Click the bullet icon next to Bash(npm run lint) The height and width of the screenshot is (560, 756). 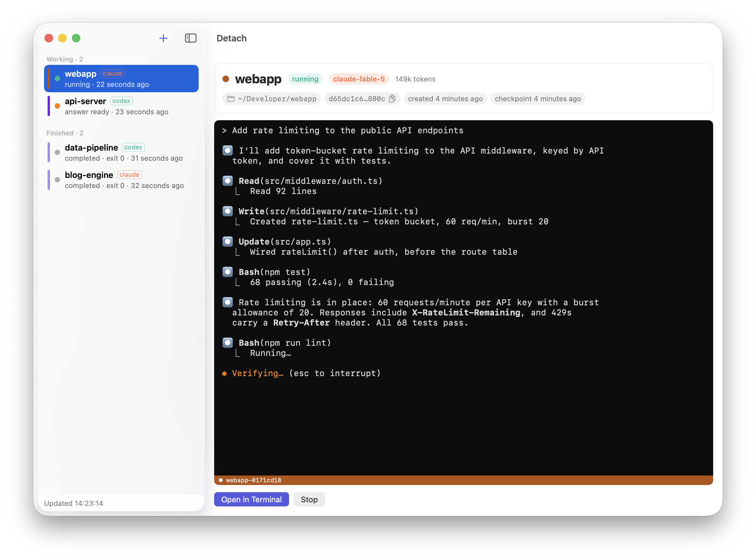click(228, 343)
